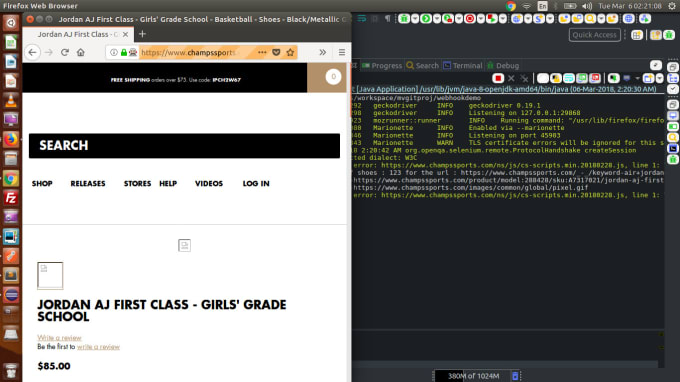Viewport: 680px width, 382px height.
Task: Reload the page in Firefox
Action: click(65, 52)
